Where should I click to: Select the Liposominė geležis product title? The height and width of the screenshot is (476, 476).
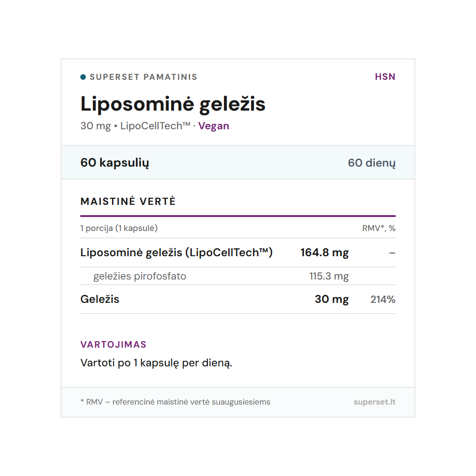173,104
